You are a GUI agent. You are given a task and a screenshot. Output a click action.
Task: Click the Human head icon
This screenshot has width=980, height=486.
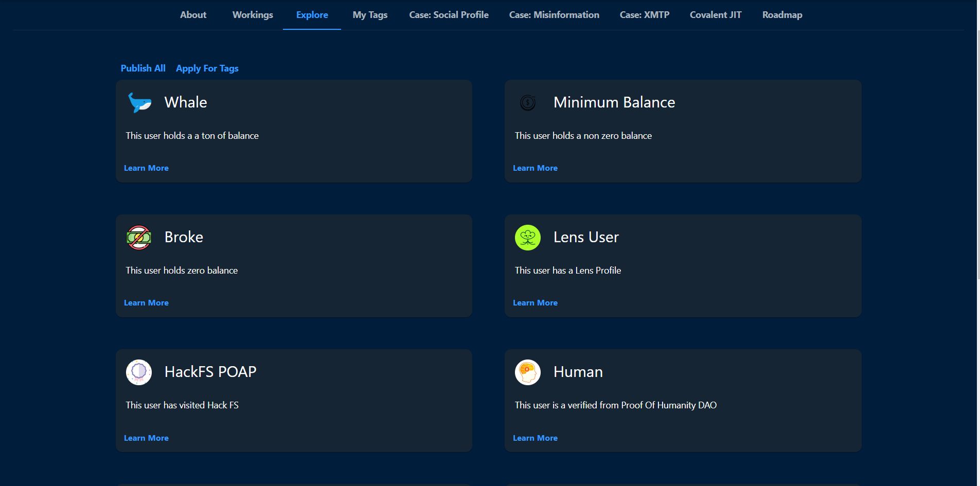[x=528, y=372]
